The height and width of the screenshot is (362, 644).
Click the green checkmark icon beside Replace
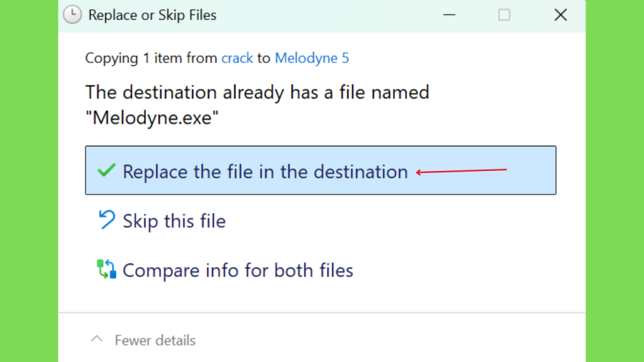coord(106,170)
